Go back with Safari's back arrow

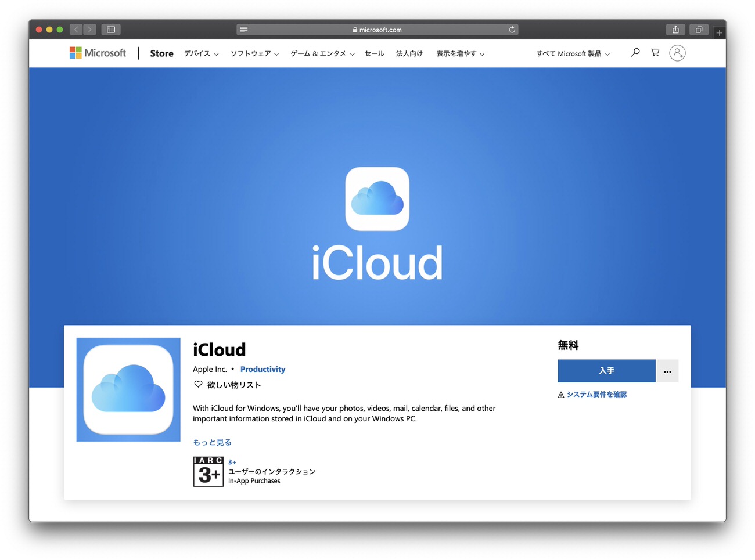[76, 30]
